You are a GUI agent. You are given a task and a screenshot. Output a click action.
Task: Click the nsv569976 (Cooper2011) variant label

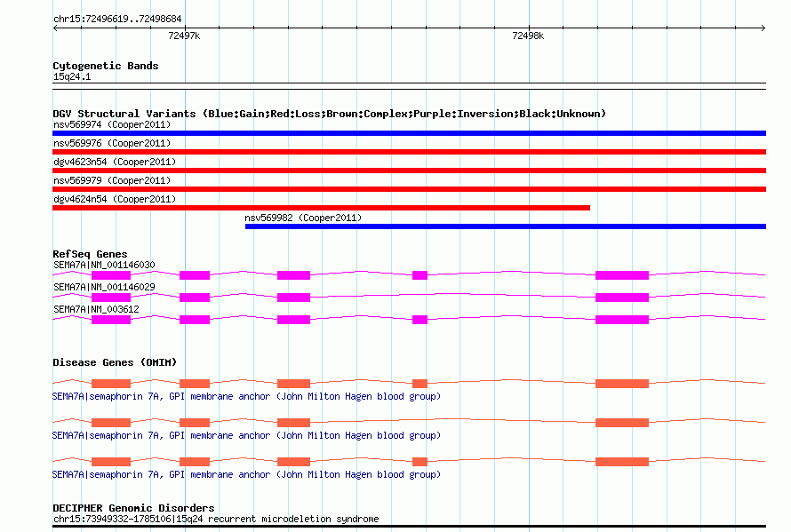[x=112, y=143]
